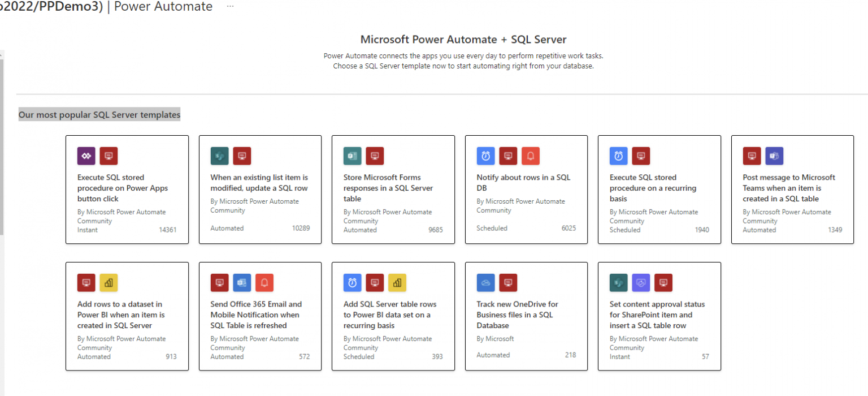Select the SharePoint icon on the list item modified template
Screen dimensions: 868x396
(219, 156)
